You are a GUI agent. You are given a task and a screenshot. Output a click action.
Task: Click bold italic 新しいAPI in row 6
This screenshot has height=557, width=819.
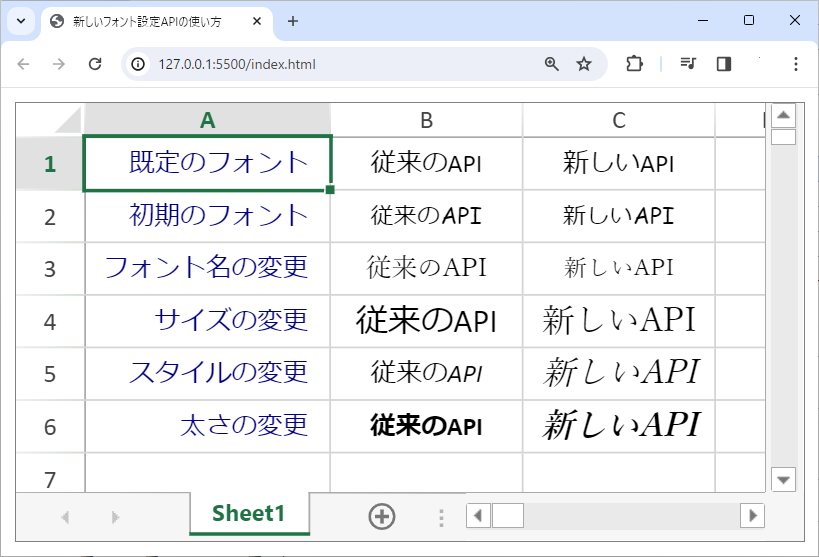coord(618,426)
